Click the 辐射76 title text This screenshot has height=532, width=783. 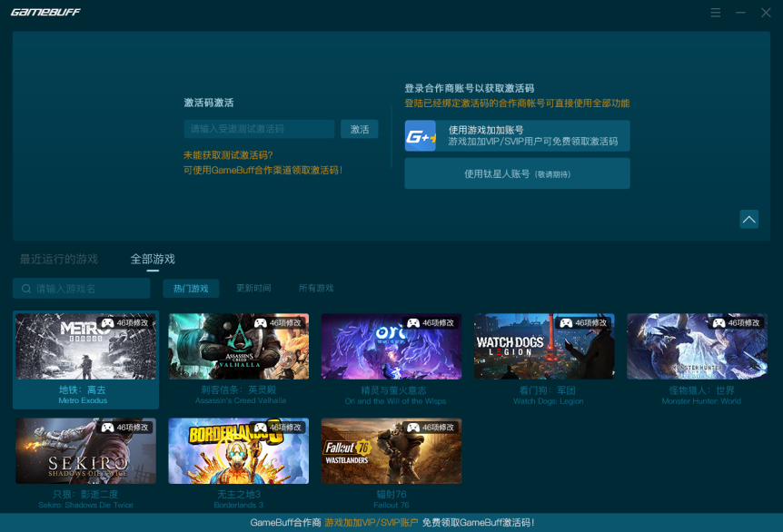[x=391, y=494]
